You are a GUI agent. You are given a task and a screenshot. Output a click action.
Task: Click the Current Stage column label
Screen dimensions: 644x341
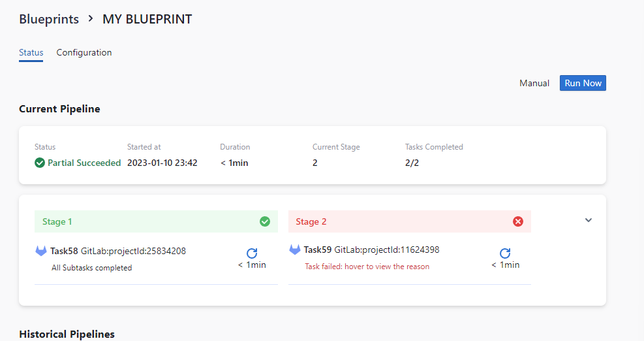pyautogui.click(x=336, y=147)
